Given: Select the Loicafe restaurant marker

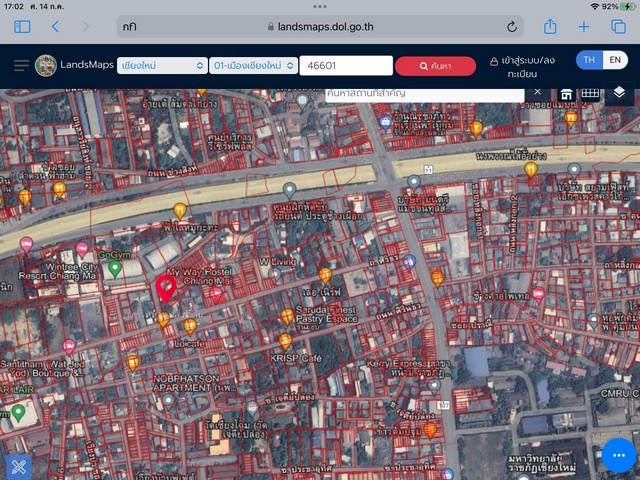Looking at the screenshot, I should pos(189,327).
